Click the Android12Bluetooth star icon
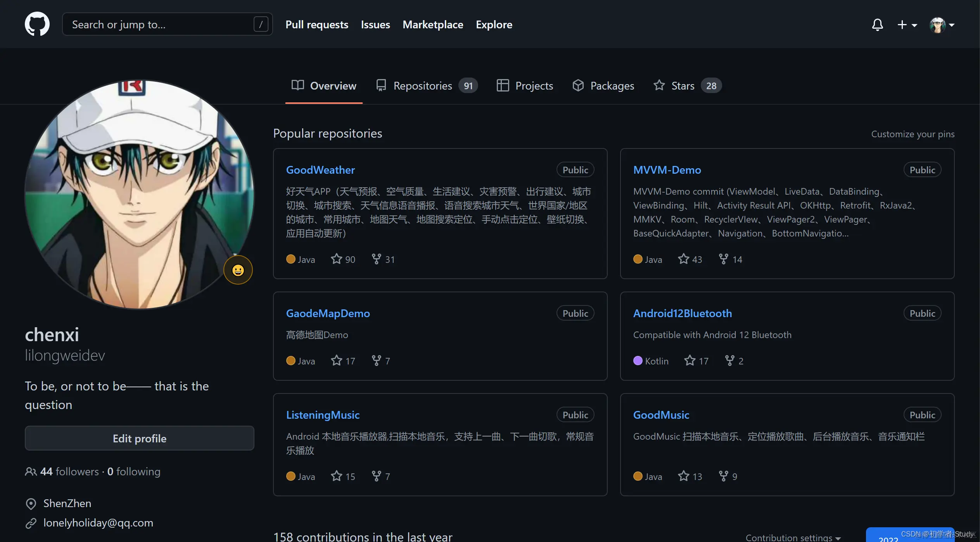This screenshot has height=542, width=980. click(x=690, y=361)
